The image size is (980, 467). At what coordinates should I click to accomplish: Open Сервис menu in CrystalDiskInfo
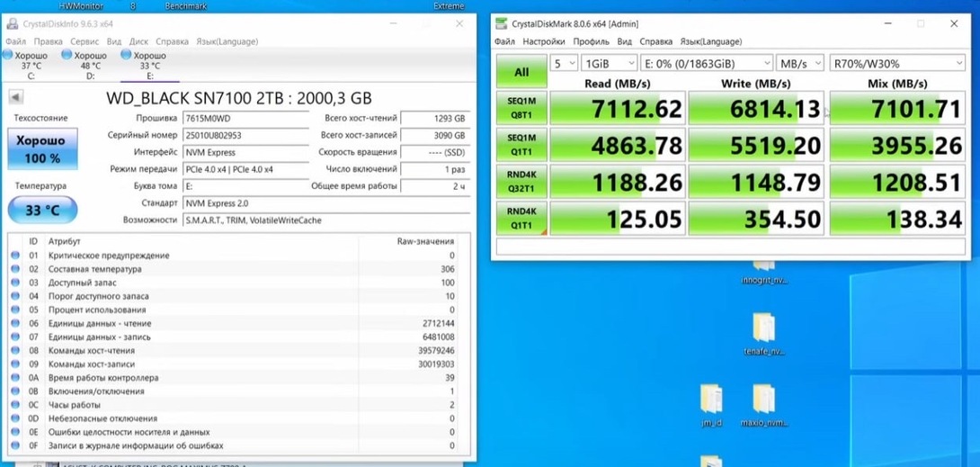coord(85,41)
